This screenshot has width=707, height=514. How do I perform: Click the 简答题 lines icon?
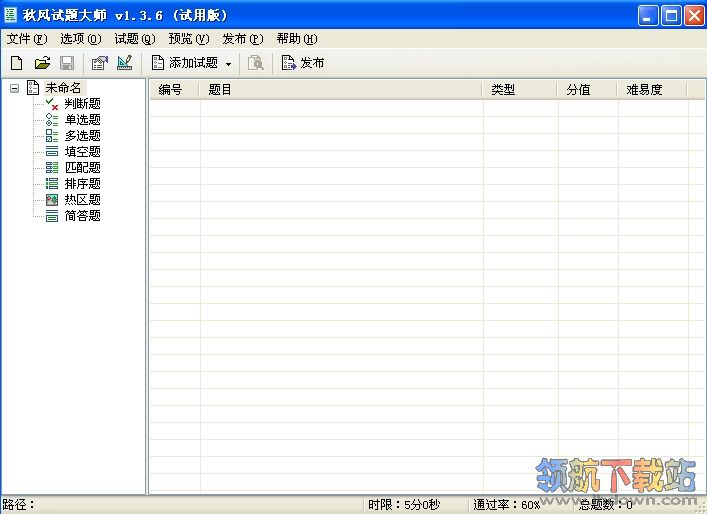52,216
